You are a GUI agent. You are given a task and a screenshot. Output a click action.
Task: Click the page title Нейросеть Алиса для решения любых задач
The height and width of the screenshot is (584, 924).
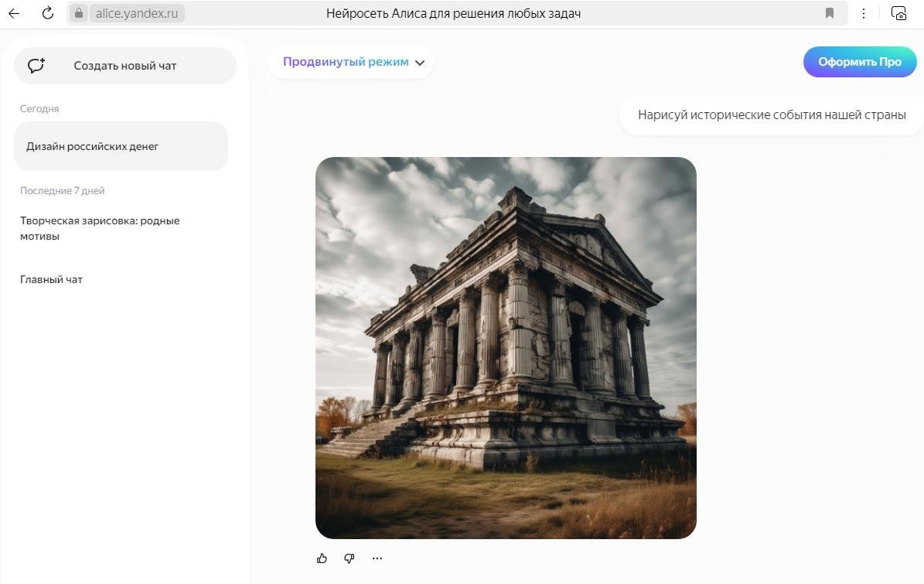pyautogui.click(x=453, y=13)
